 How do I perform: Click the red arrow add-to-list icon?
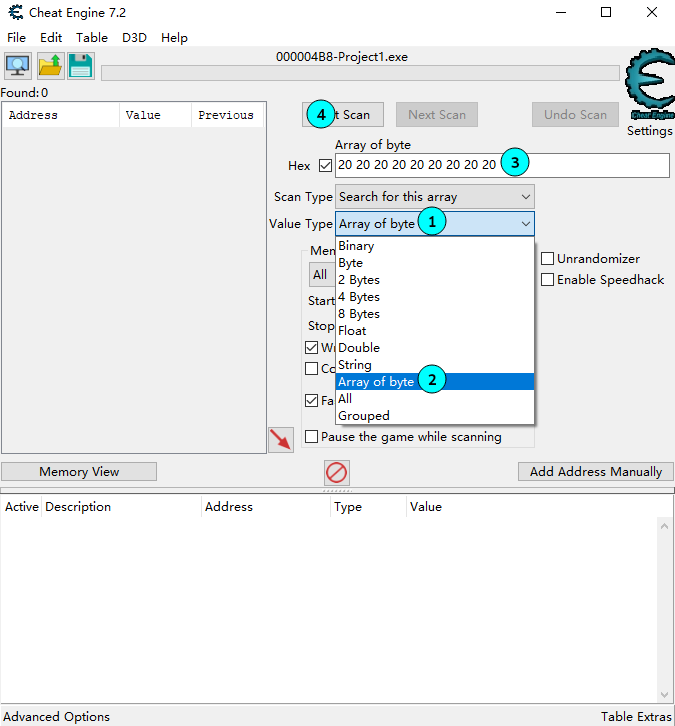[x=281, y=440]
